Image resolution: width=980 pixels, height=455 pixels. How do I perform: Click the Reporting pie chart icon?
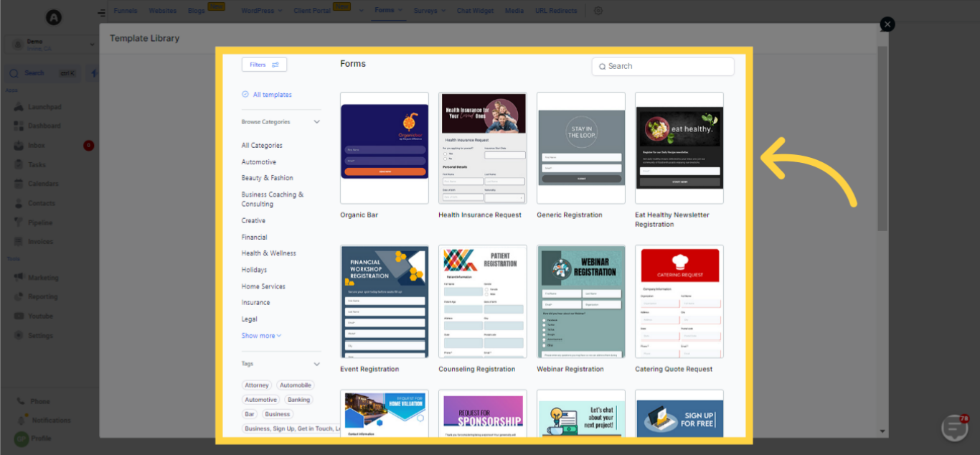pos(19,296)
